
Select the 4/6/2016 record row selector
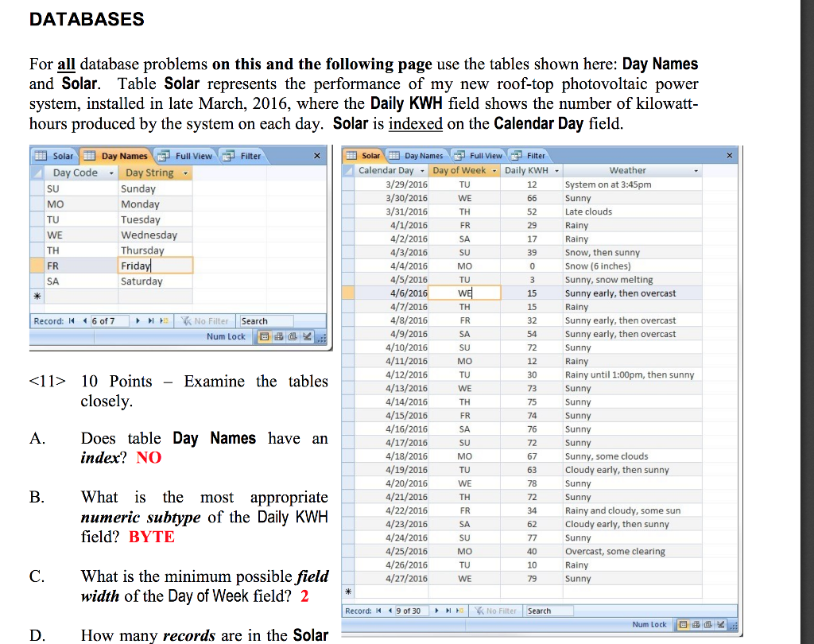coord(348,293)
